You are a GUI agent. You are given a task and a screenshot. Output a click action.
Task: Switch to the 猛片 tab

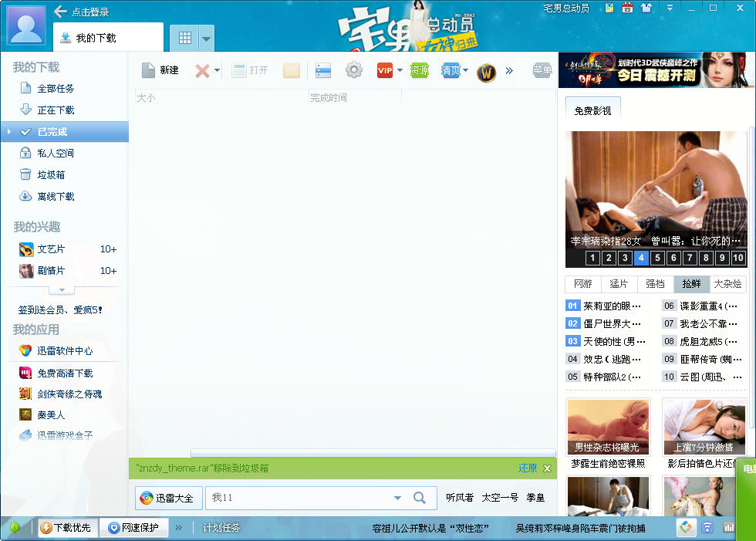619,283
